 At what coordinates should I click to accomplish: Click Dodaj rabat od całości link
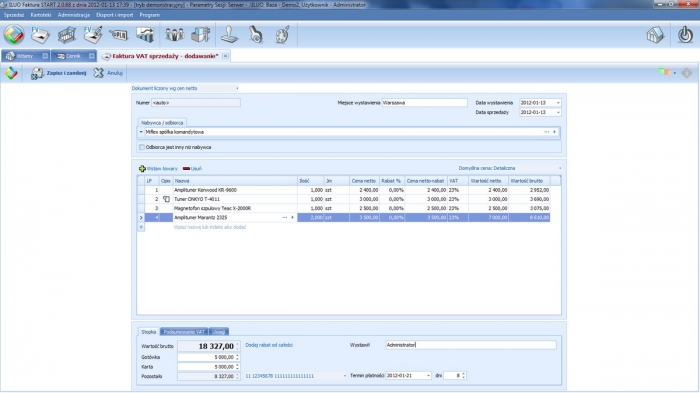click(x=269, y=345)
